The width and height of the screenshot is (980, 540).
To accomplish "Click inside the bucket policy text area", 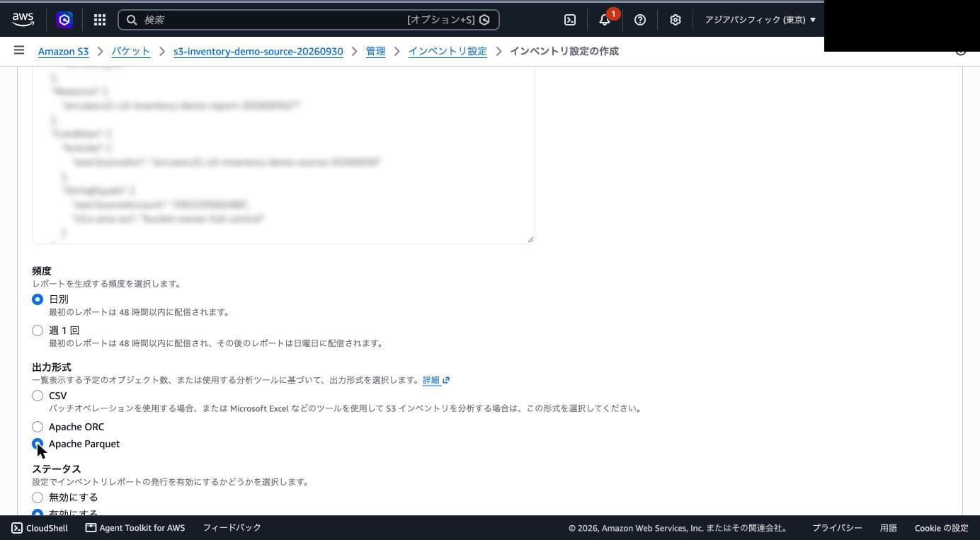I will tap(283, 155).
